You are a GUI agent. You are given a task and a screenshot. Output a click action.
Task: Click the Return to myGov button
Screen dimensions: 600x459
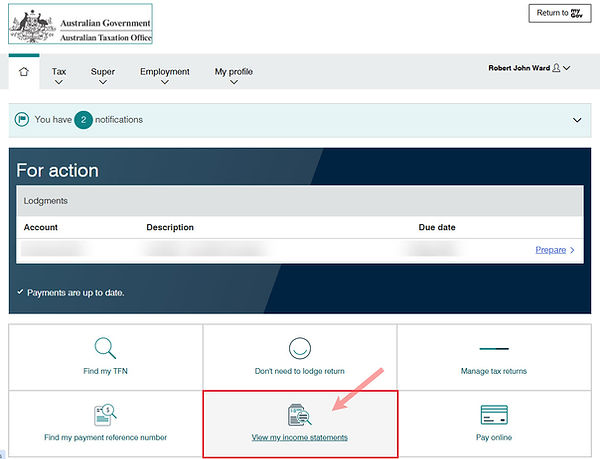560,13
